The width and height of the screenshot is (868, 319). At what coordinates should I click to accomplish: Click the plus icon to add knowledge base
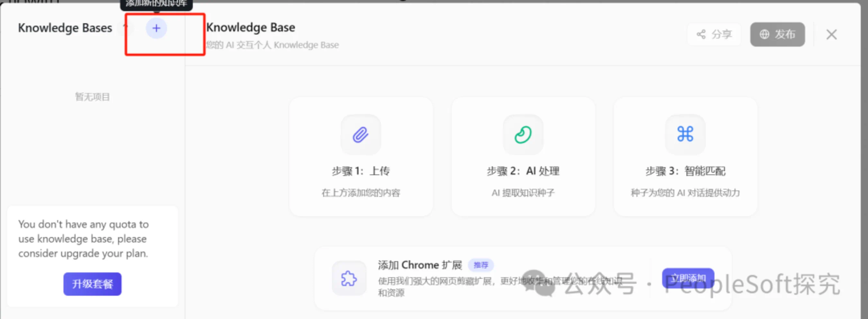click(156, 28)
